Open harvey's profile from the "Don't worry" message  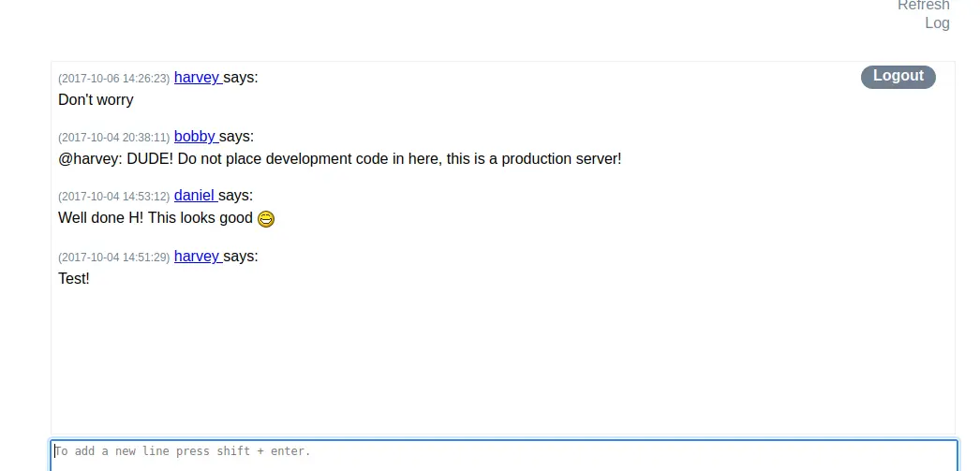(198, 78)
